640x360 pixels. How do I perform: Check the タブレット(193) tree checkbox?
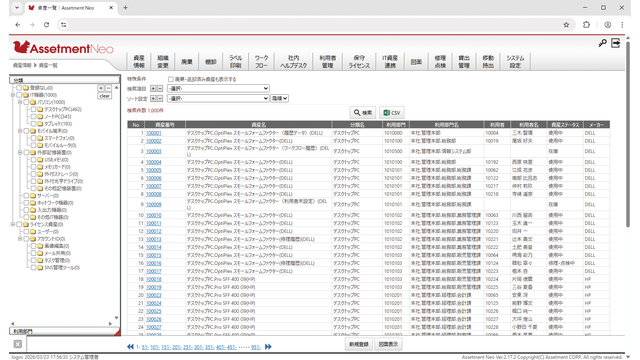click(33, 124)
